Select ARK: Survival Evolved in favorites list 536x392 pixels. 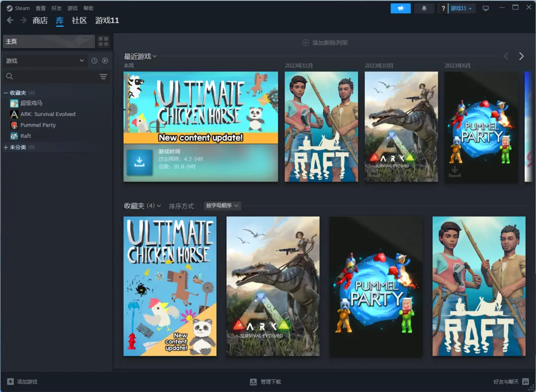click(x=48, y=114)
